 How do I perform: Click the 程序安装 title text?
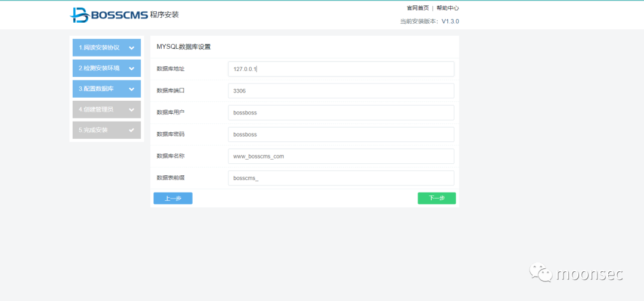[x=165, y=15]
